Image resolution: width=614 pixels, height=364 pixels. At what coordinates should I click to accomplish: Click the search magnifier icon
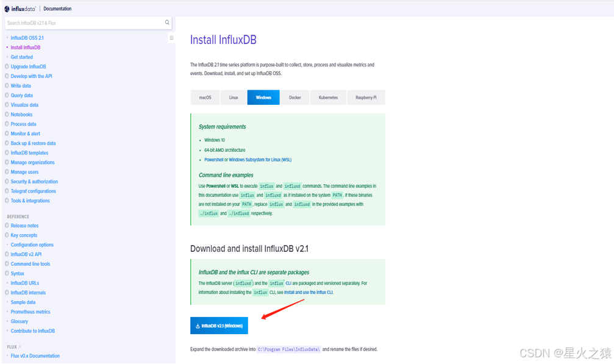(167, 23)
